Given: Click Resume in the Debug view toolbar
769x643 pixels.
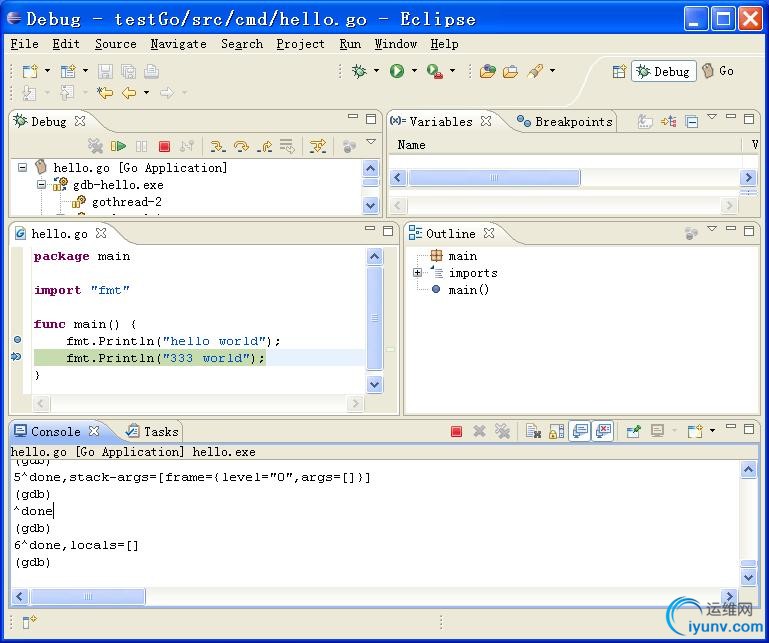Looking at the screenshot, I should pyautogui.click(x=118, y=146).
